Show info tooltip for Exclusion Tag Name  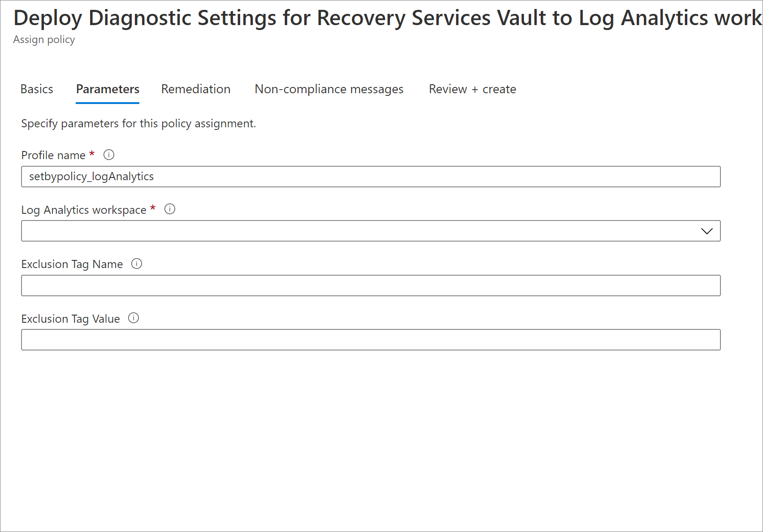click(x=137, y=264)
